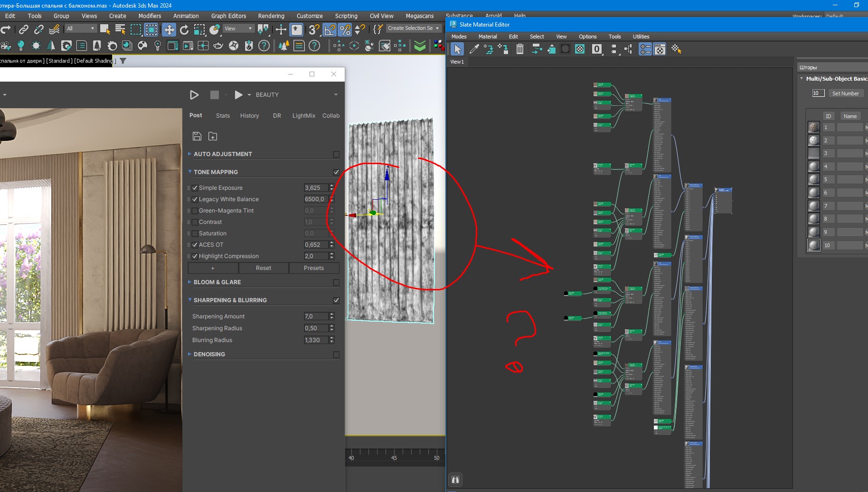Click the plus add operator button
This screenshot has height=492, width=868.
pyautogui.click(x=213, y=268)
